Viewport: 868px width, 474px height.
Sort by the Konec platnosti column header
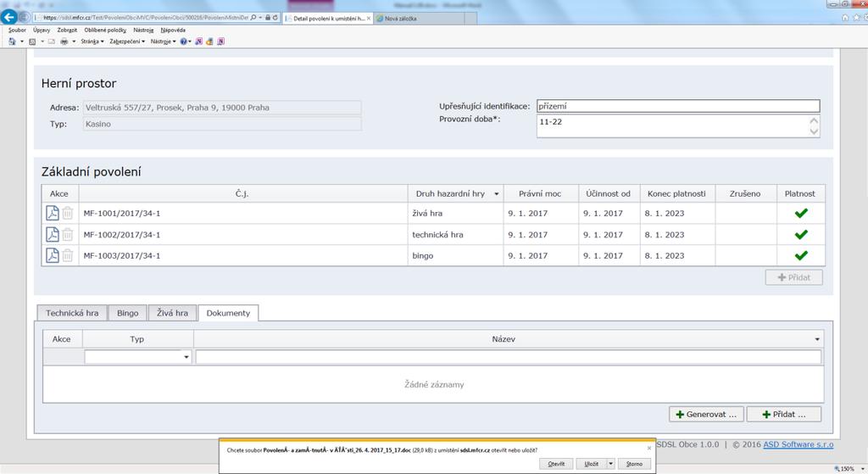pos(676,194)
